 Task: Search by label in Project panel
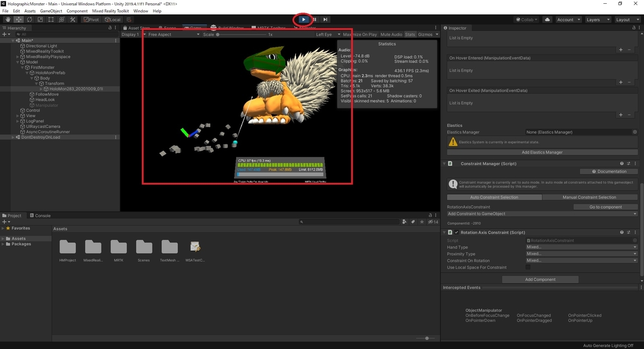pos(413,221)
